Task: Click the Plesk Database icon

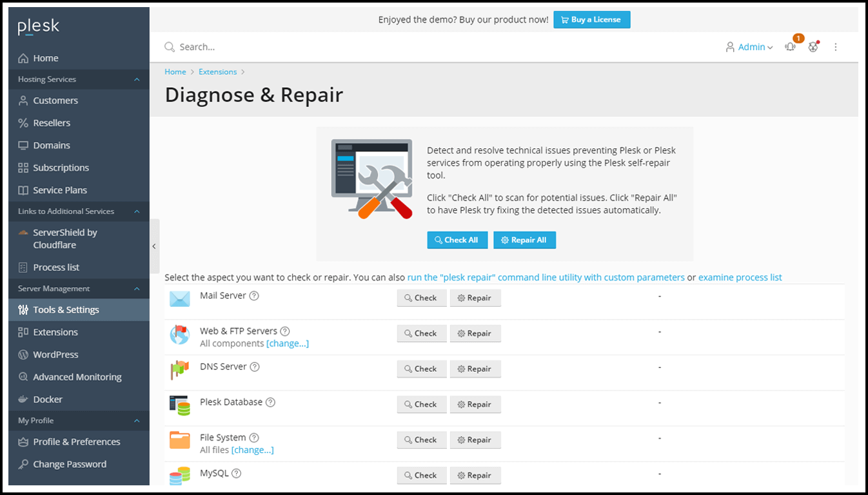Action: click(180, 405)
